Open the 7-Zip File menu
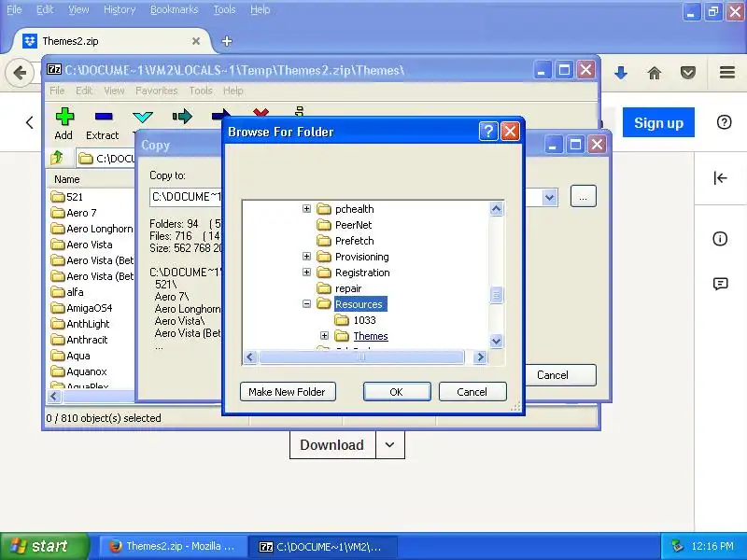Image resolution: width=747 pixels, height=560 pixels. [57, 91]
